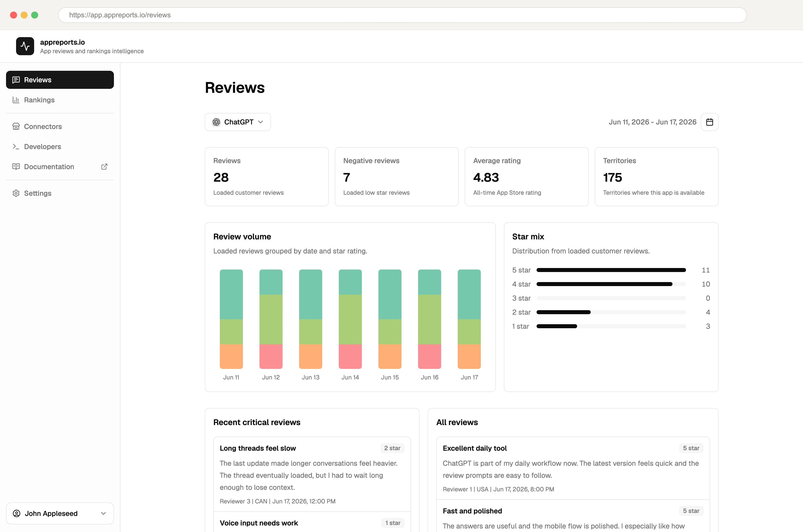
Task: Click the '5 star' badge on Fast and polished
Action: (691, 511)
